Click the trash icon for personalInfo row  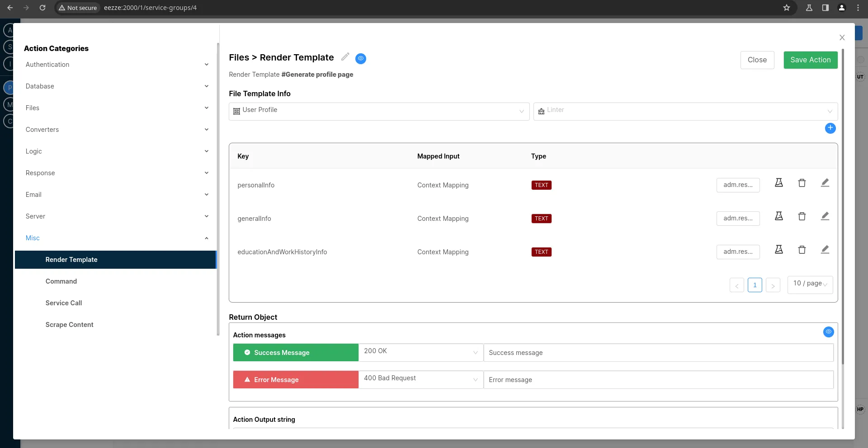(802, 183)
